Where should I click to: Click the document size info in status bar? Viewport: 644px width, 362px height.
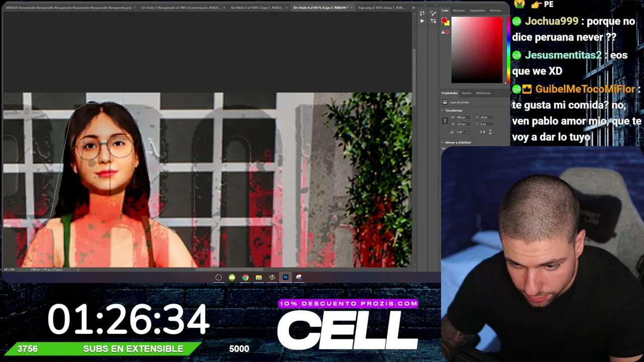[x=46, y=269]
